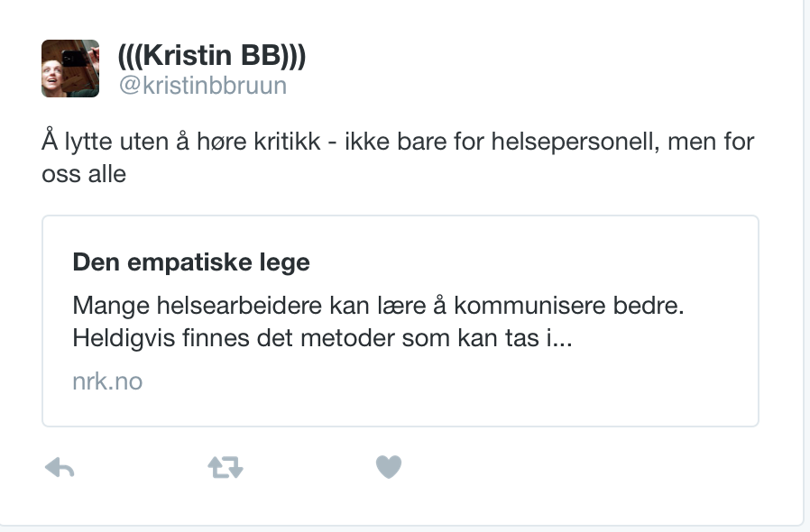Reply to Kristin BB's tweet
Image resolution: width=810 pixels, height=532 pixels.
(x=60, y=468)
